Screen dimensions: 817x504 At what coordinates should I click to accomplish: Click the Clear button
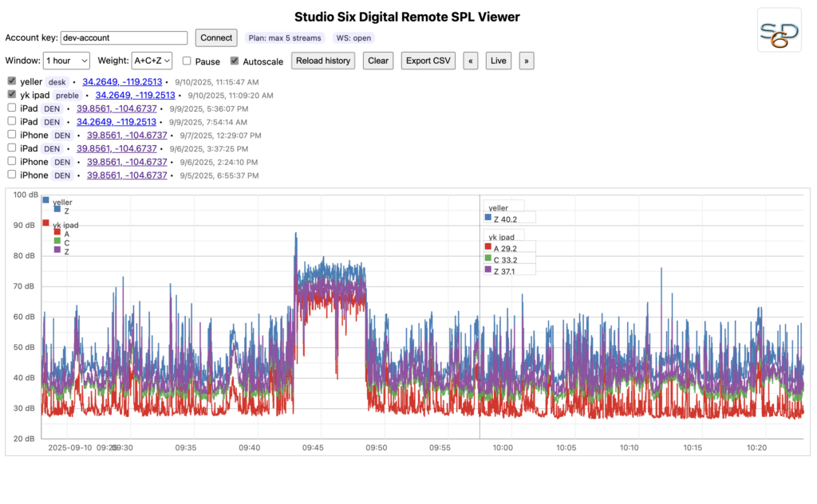377,61
